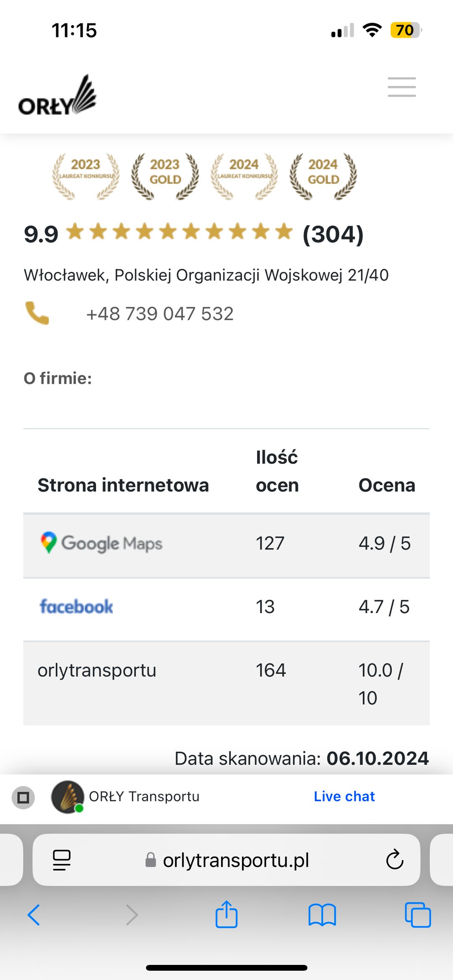Click the ten-star rating display

click(x=179, y=231)
